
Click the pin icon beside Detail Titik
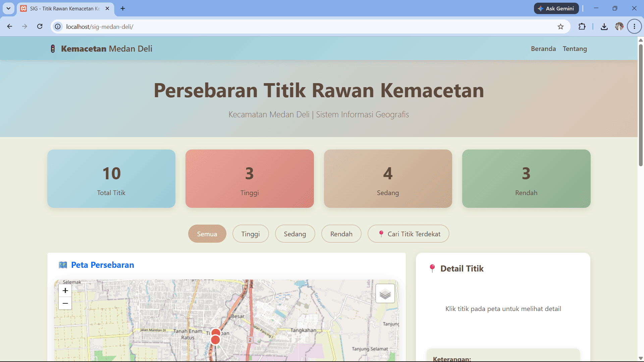click(x=432, y=268)
